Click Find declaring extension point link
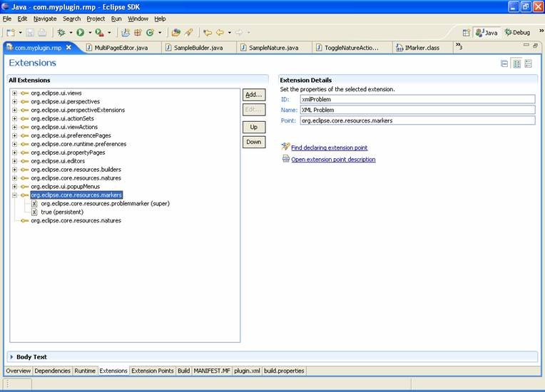545x392 pixels. click(x=329, y=148)
